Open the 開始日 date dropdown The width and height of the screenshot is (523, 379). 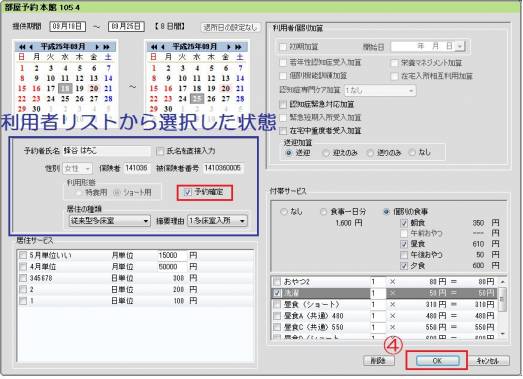coord(460,46)
